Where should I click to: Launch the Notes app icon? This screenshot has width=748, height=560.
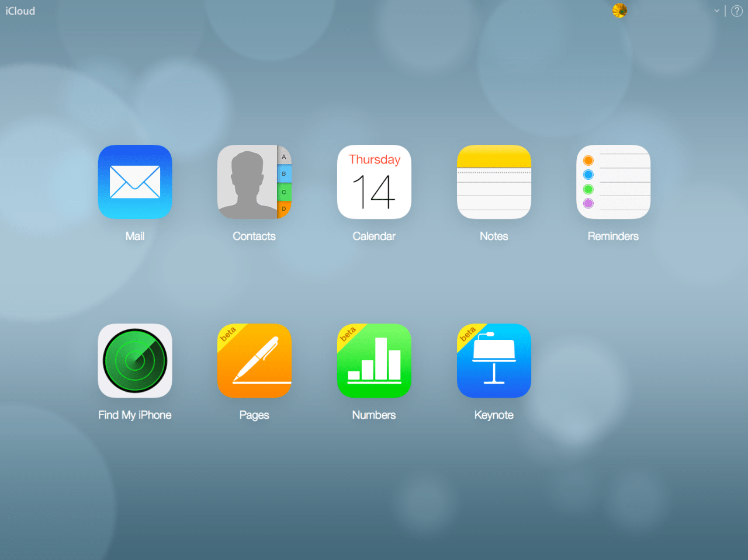pos(494,182)
